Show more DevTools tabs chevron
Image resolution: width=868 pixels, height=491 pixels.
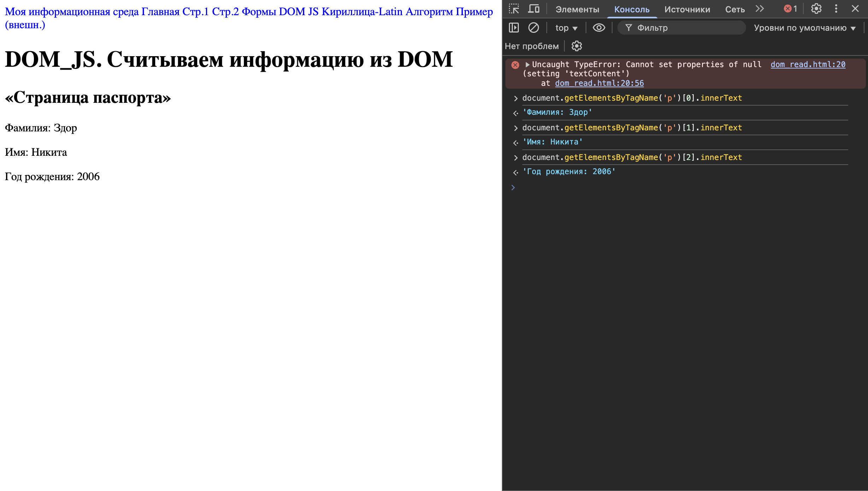click(x=759, y=9)
